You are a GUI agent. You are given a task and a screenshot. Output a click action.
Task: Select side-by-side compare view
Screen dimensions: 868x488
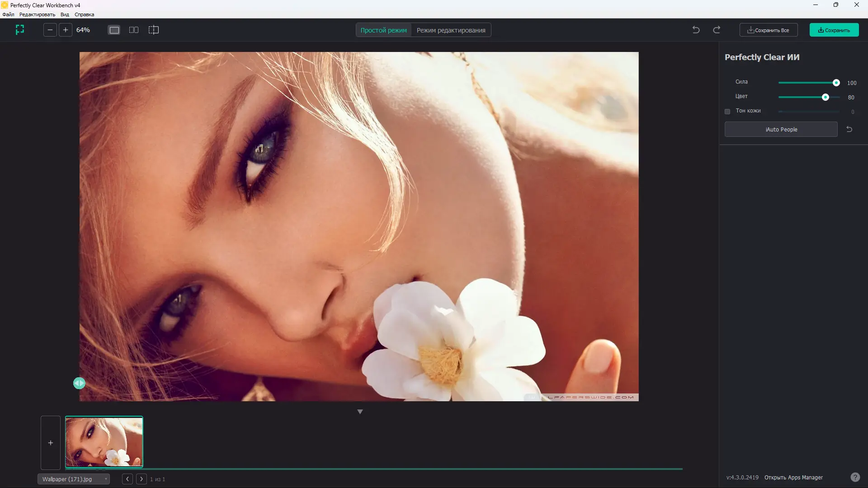click(134, 30)
